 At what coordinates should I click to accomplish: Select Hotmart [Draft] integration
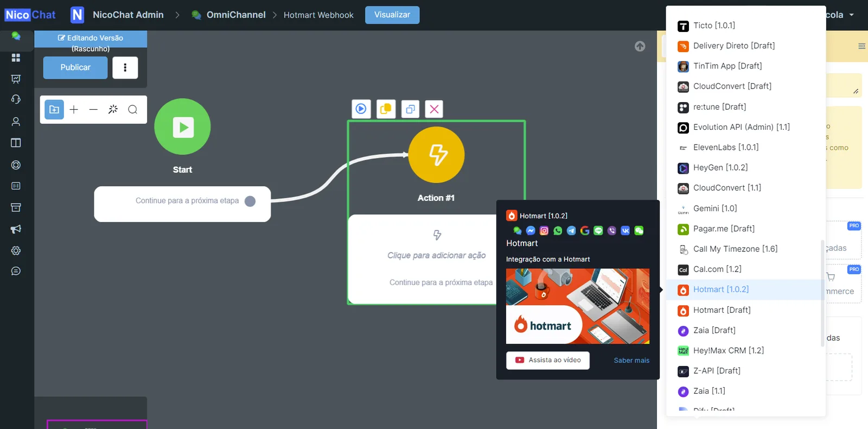coord(746,310)
